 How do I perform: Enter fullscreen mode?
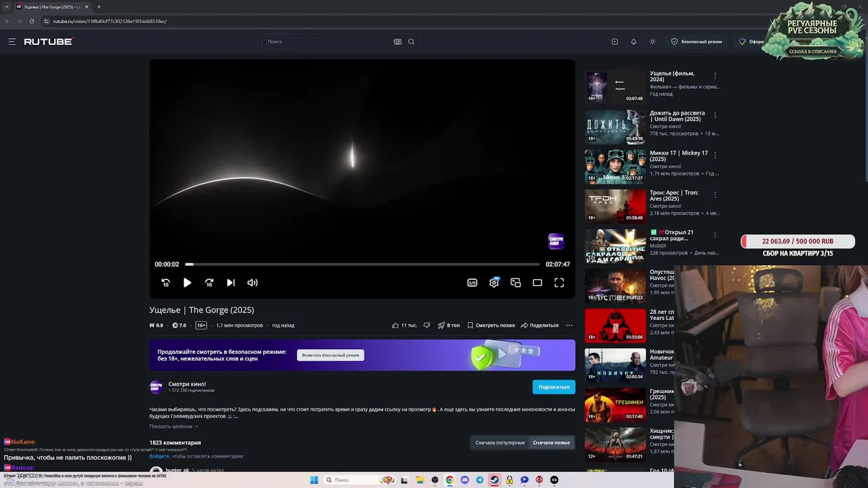point(559,283)
